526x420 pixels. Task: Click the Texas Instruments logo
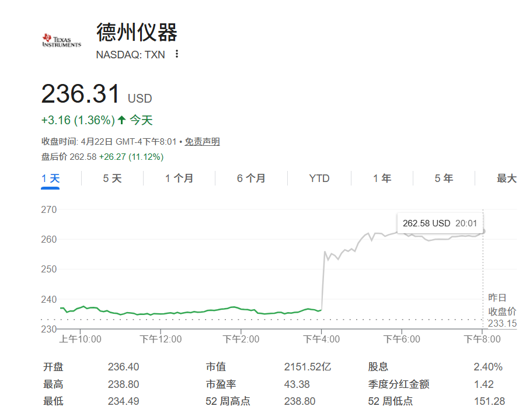(x=61, y=40)
